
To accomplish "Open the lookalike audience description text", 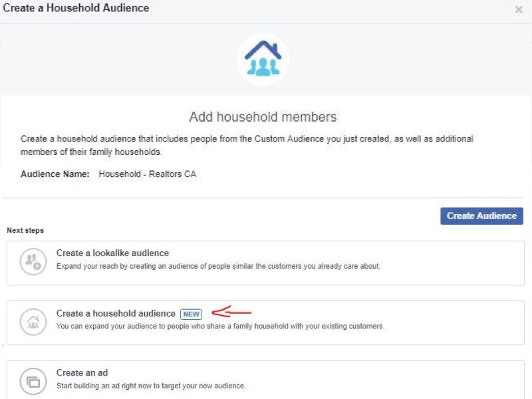I will coord(218,267).
